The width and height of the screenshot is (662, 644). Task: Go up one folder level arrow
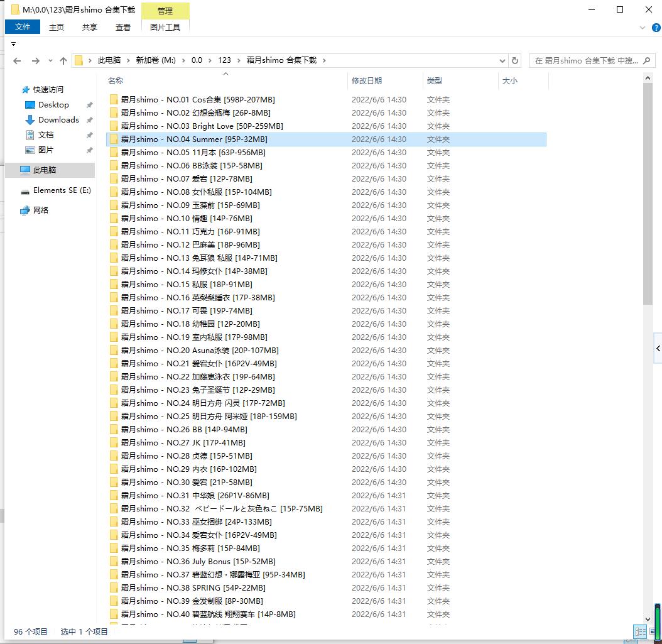(63, 61)
